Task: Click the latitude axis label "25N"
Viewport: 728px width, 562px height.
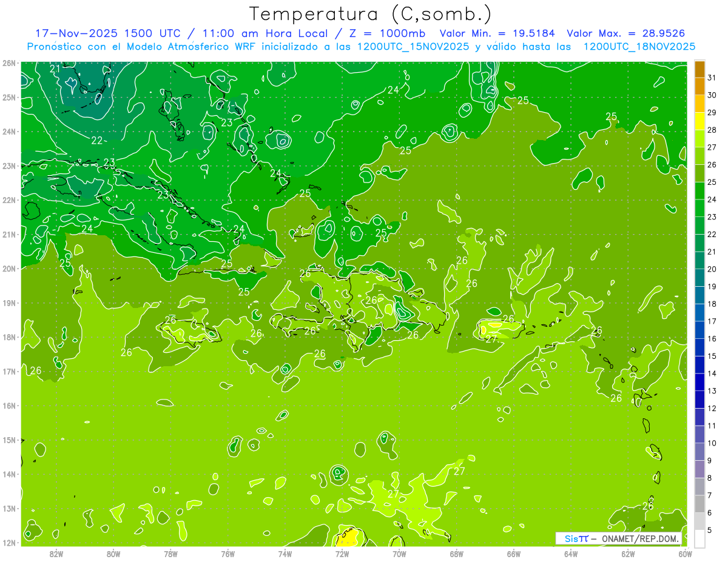Action: (x=9, y=98)
